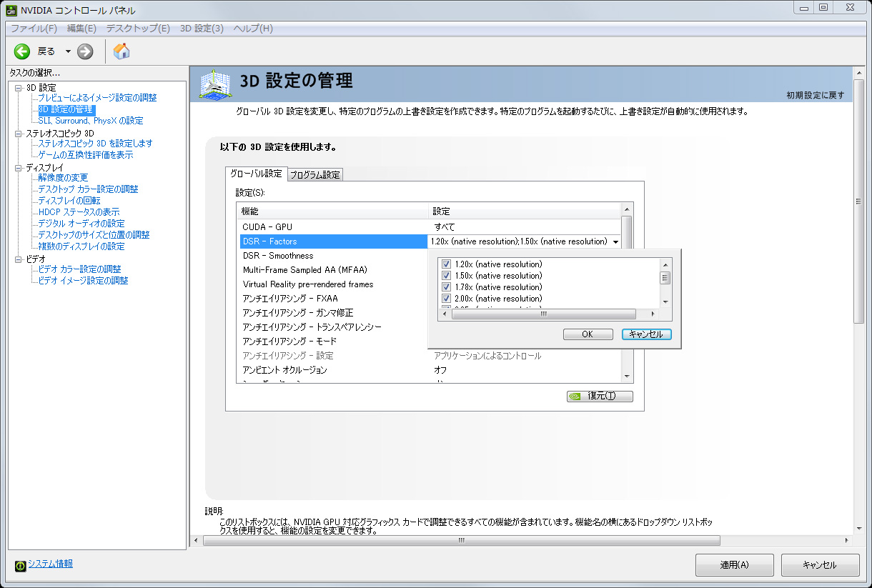This screenshot has width=872, height=588.
Task: Click the 適用(A) apply button
Action: tap(734, 564)
